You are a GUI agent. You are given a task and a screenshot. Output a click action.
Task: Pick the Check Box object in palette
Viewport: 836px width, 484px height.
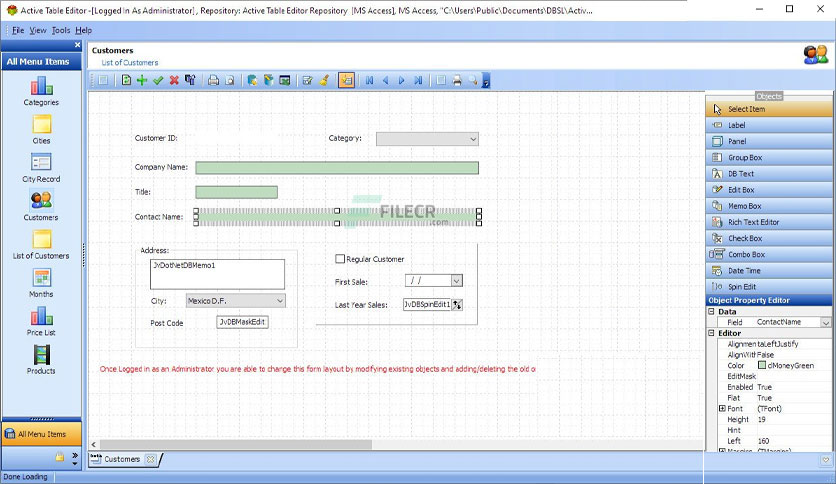[x=769, y=238]
